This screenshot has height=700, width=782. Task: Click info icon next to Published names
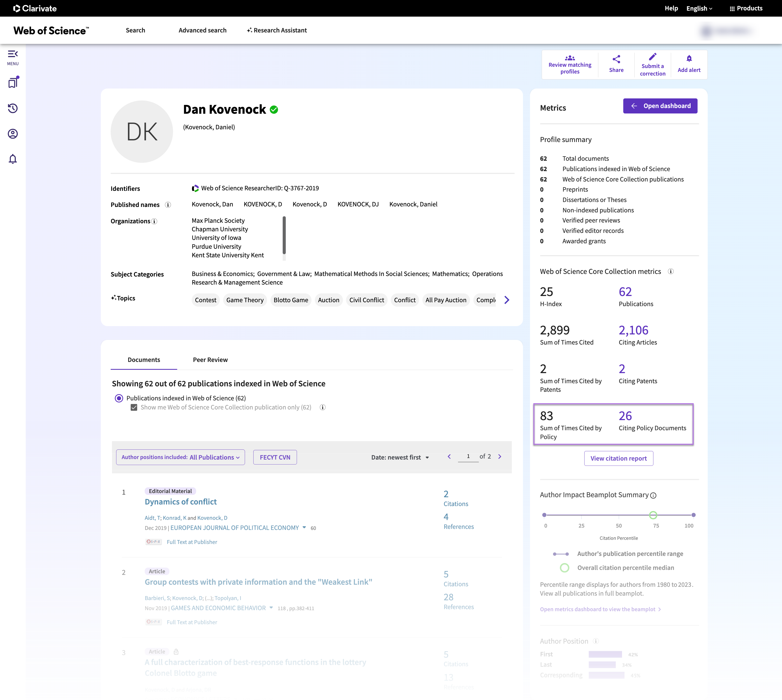(x=168, y=205)
